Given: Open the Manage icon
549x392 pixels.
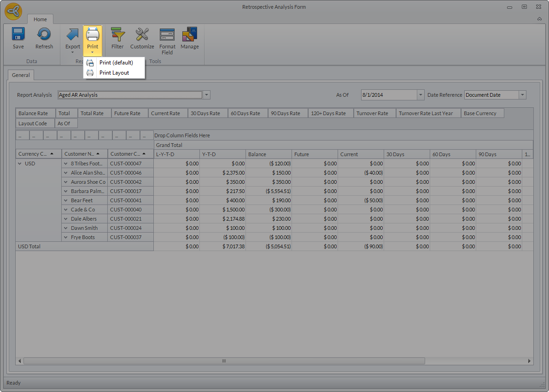Looking at the screenshot, I should coord(190,35).
